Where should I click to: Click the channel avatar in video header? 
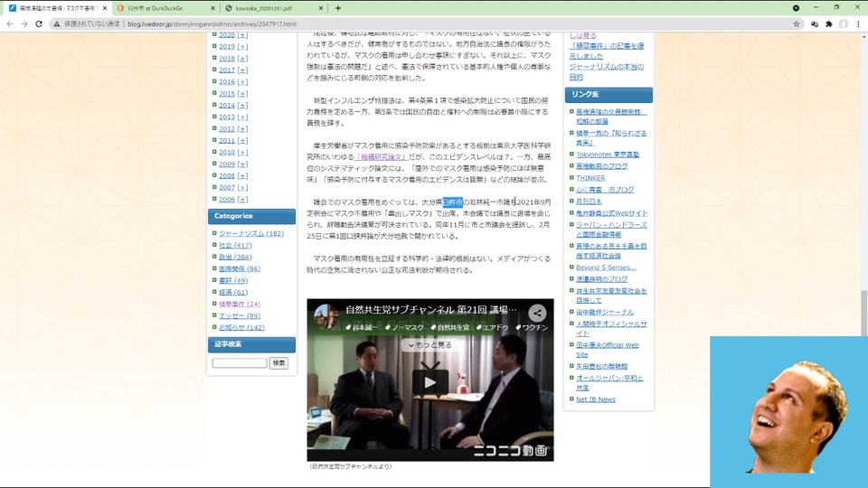pos(325,316)
